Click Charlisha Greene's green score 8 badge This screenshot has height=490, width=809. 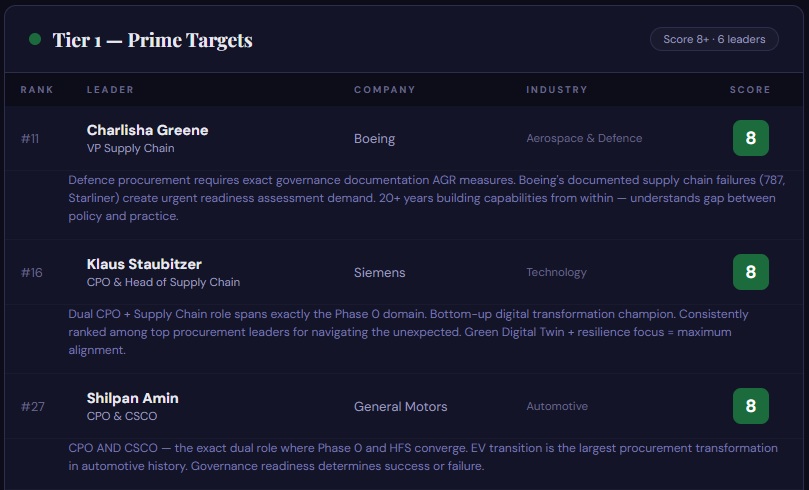[750, 138]
